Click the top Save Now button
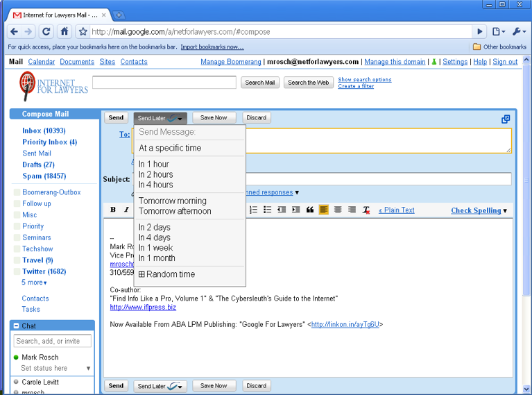The image size is (532, 395). point(214,117)
